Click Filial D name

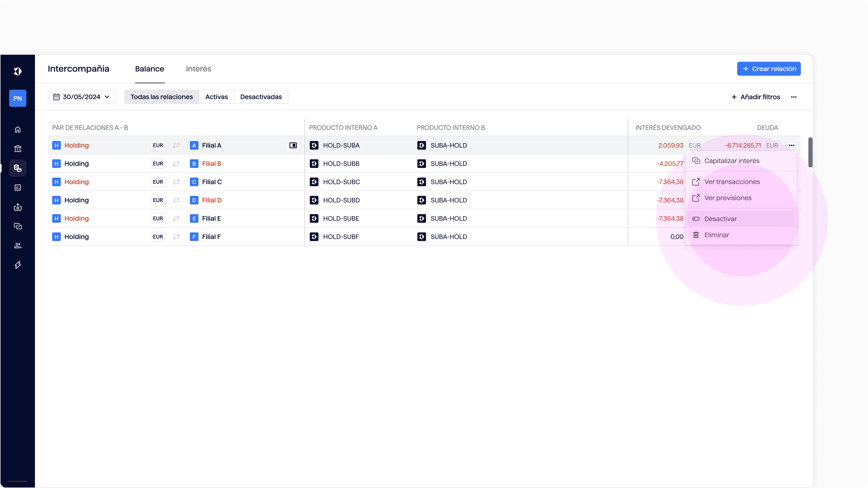coord(212,200)
